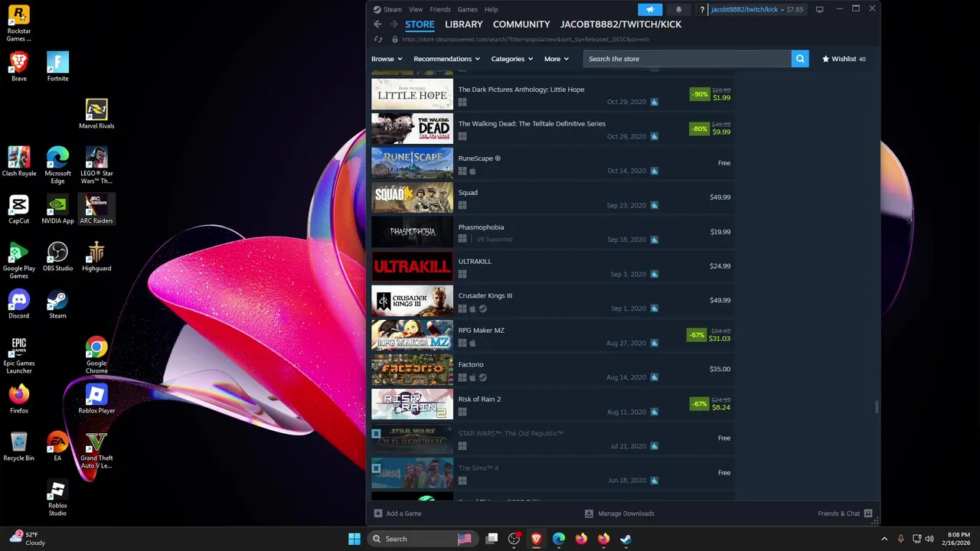This screenshot has height=551, width=980.
Task: Click the Add a Game plus icon
Action: (377, 514)
